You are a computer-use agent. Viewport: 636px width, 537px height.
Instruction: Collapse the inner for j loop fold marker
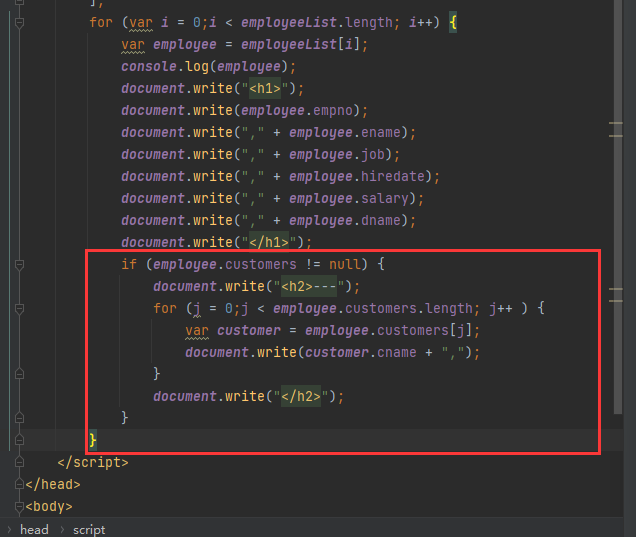19,309
